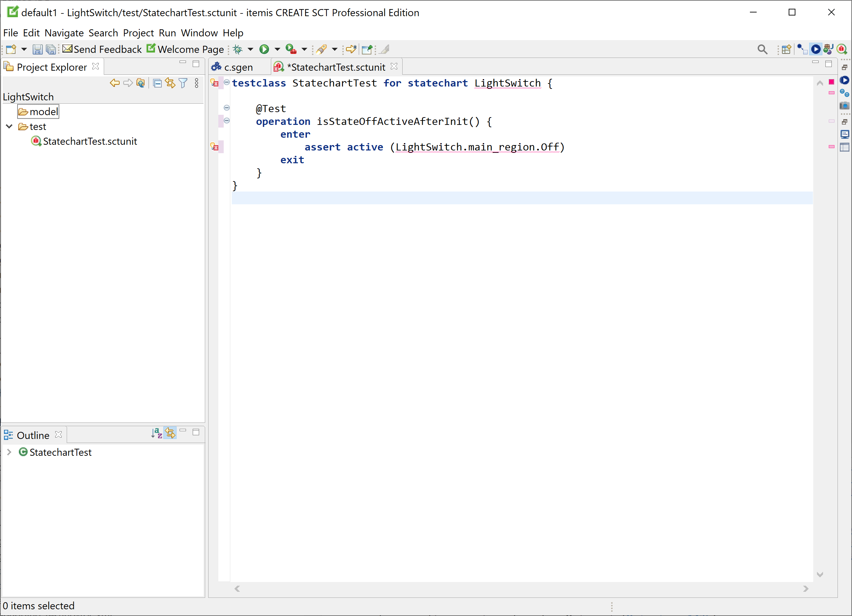Click the Run statechart test button

click(817, 49)
